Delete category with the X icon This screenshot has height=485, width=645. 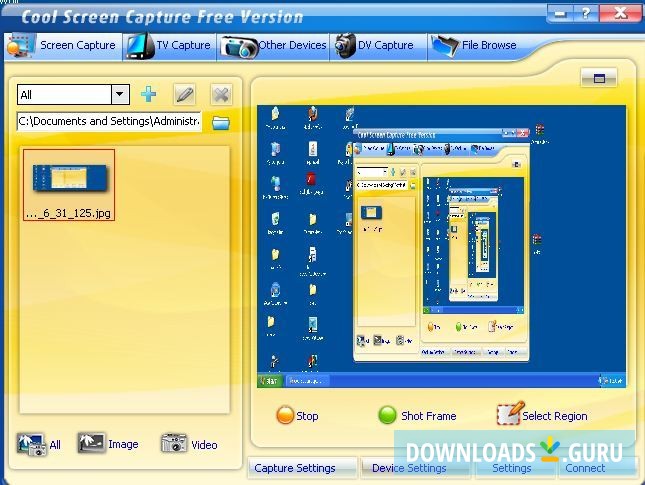pos(221,95)
